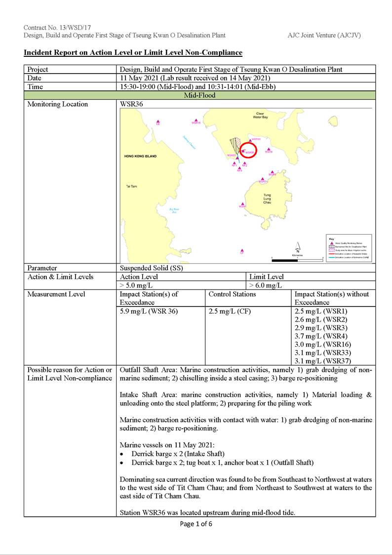Click the 'Limit Level' column heading

[x=266, y=277]
